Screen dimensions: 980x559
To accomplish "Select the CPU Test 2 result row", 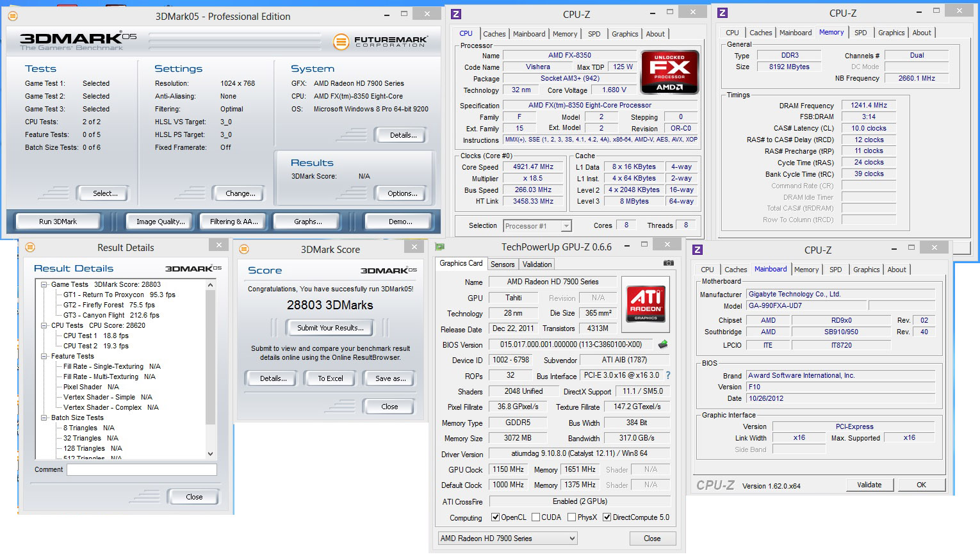I will click(x=95, y=346).
